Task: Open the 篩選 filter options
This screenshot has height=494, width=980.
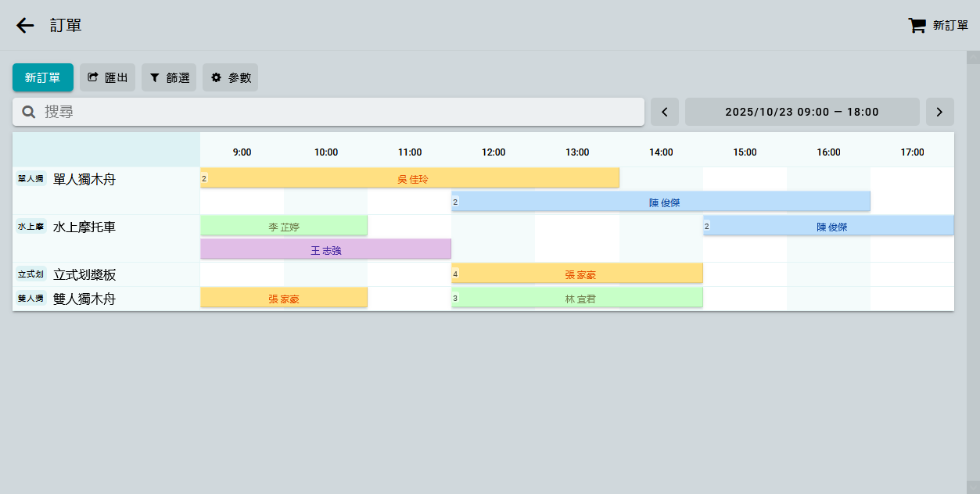Action: [169, 77]
